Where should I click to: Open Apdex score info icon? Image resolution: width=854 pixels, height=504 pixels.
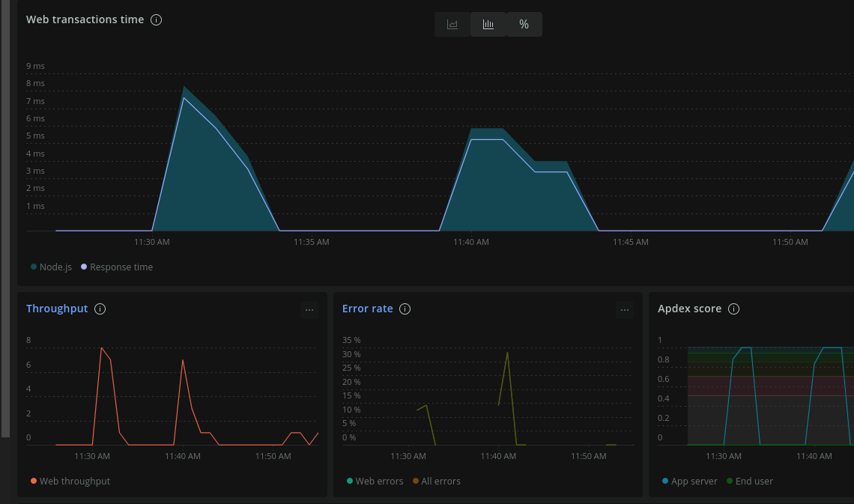pos(733,309)
